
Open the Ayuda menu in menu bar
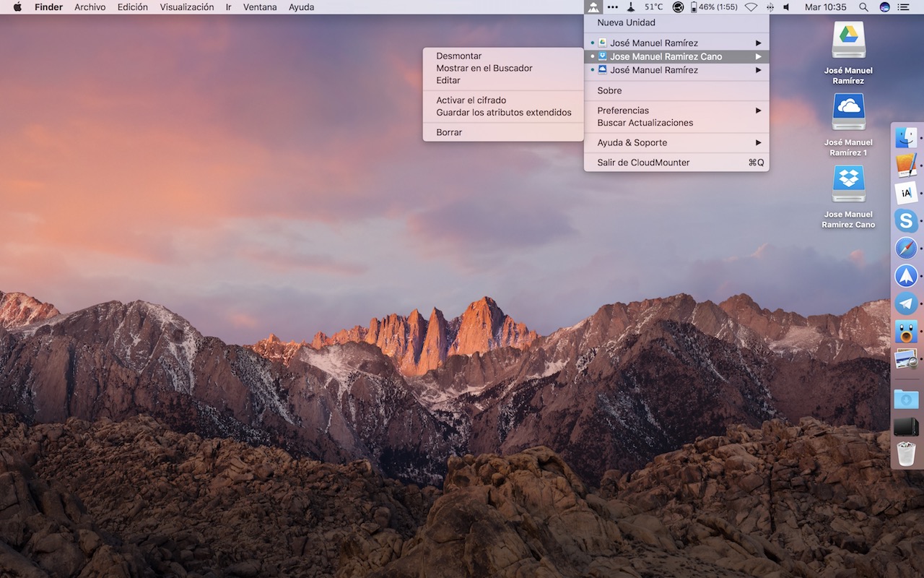click(x=301, y=7)
